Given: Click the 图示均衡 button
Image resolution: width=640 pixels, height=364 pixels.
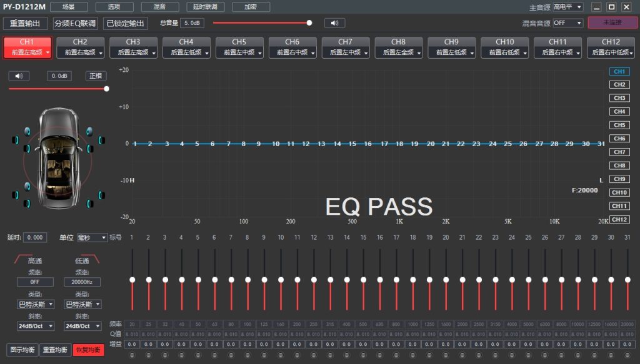Looking at the screenshot, I should [22, 350].
